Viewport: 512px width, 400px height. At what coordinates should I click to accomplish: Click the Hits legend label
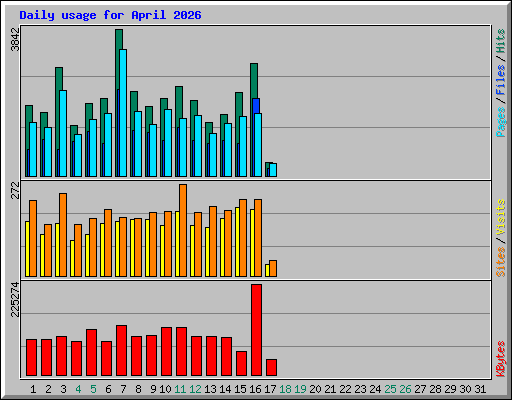[501, 41]
